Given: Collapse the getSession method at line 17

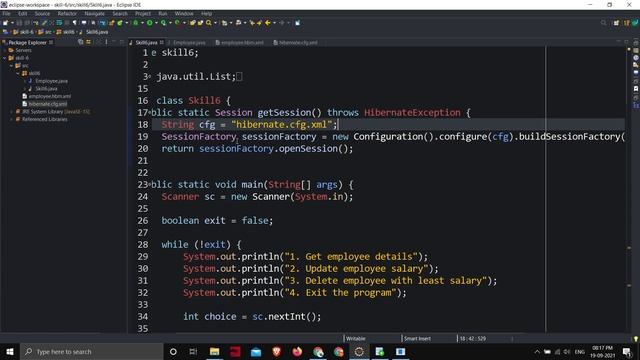Looking at the screenshot, I should click(x=149, y=112).
